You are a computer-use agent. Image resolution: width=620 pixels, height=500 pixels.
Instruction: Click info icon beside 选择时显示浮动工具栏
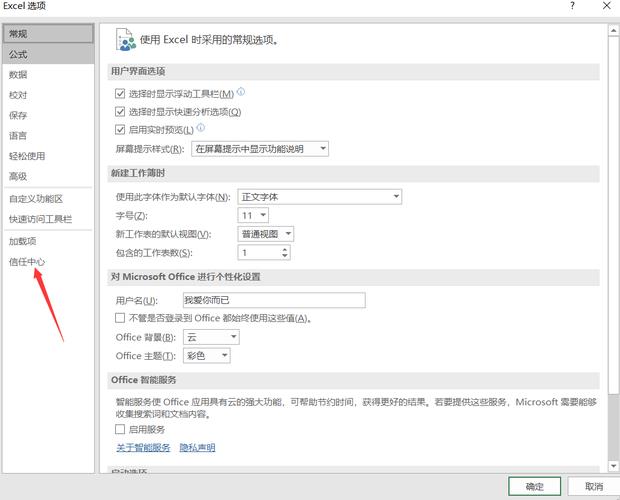click(241, 92)
